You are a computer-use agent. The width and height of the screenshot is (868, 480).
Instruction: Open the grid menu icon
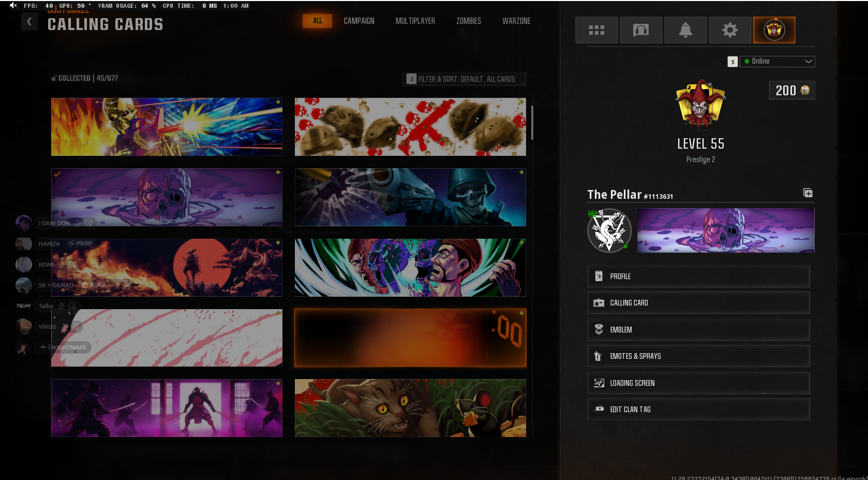596,30
